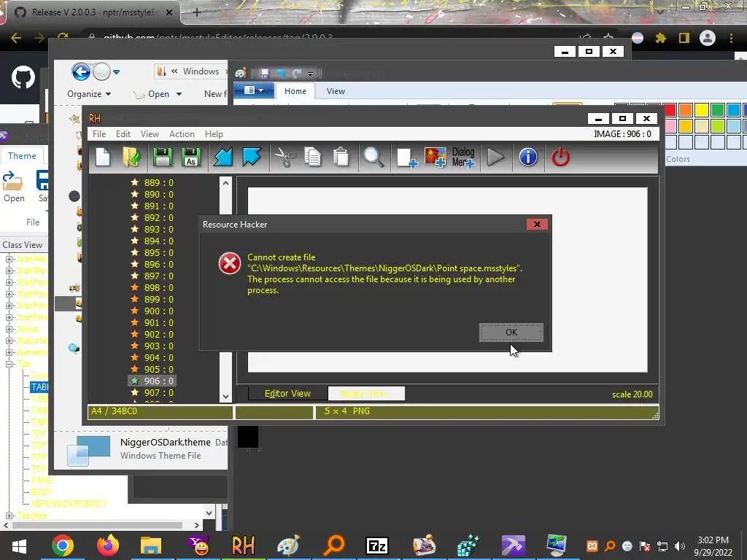Click the resource tree scroll-down arrow
The image size is (747, 560).
(x=226, y=396)
